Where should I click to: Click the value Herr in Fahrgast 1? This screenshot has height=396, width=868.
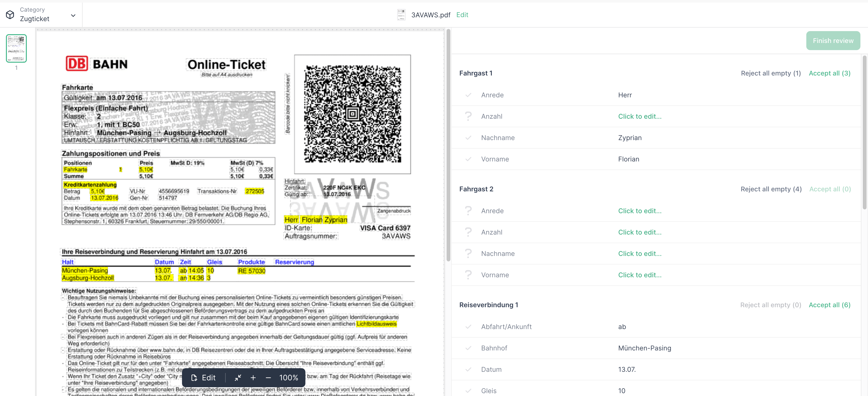625,95
